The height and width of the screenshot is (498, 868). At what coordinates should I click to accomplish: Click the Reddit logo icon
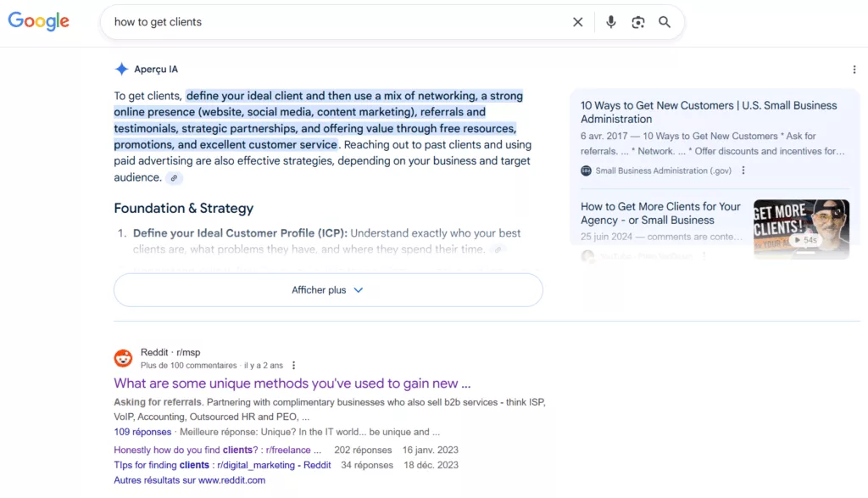coord(122,359)
